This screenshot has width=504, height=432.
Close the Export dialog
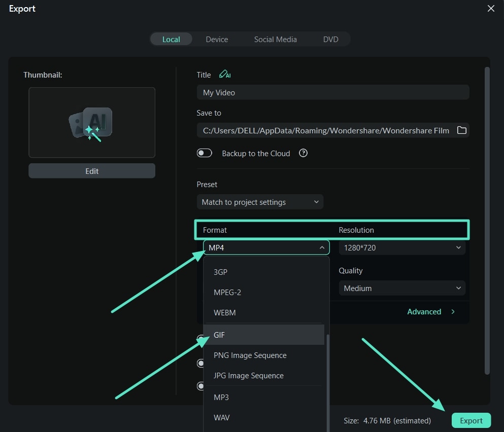(x=490, y=9)
